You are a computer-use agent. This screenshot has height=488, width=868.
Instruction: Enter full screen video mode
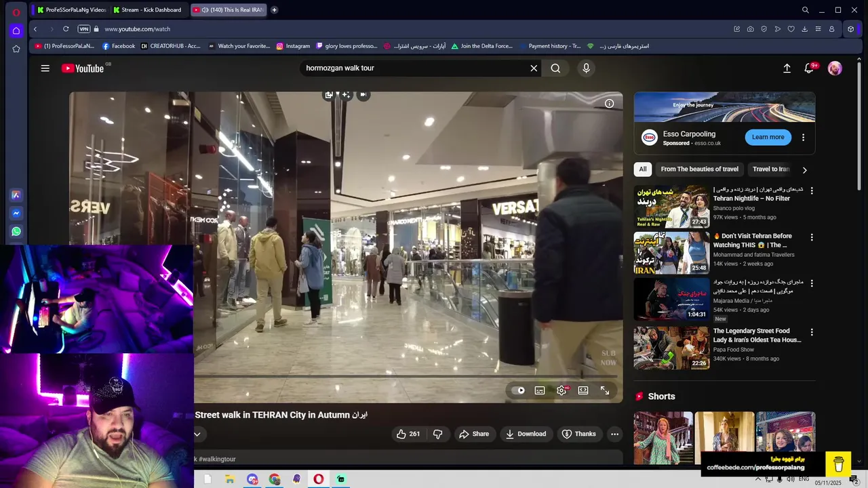605,390
